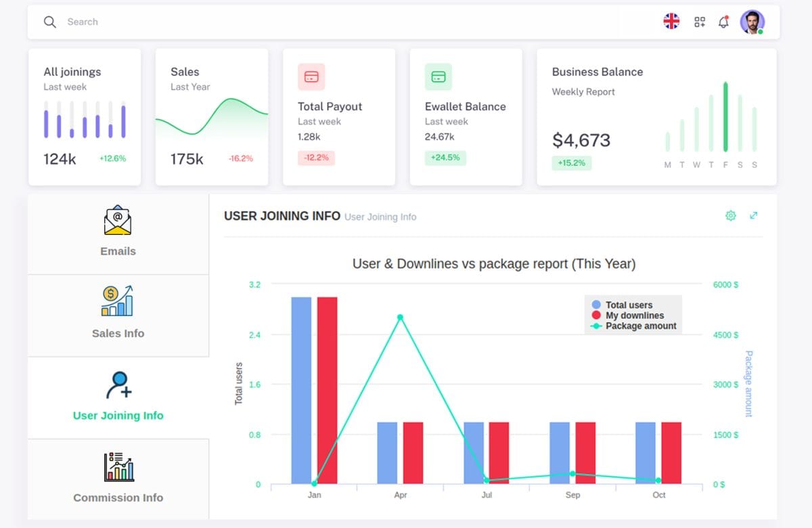Screen dimensions: 812x528
Task: Open the chart settings gear
Action: (x=730, y=215)
